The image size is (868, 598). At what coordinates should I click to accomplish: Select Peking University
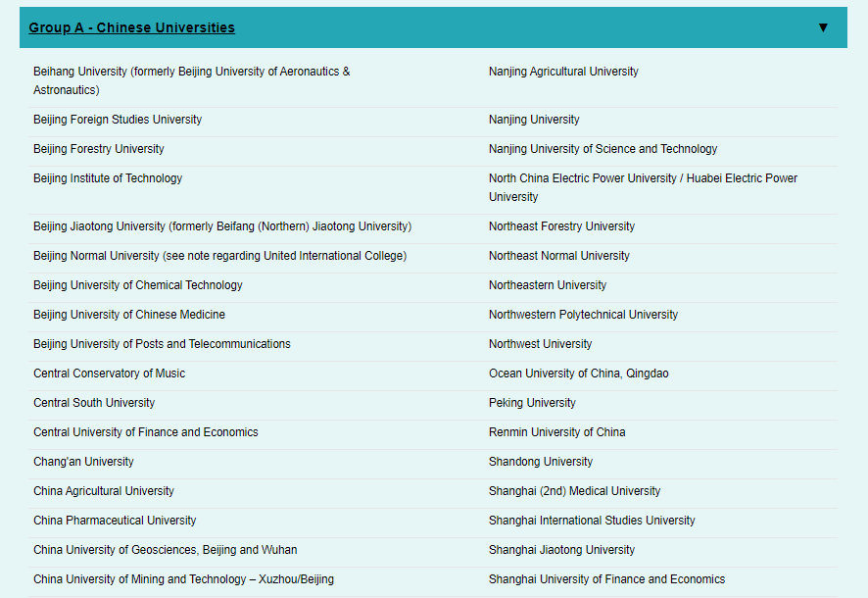[x=532, y=403]
